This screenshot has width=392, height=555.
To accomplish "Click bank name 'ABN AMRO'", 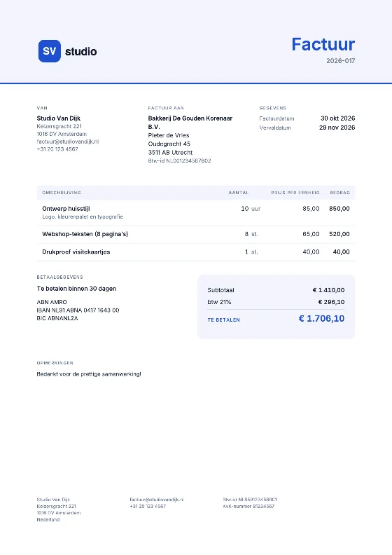I will 52,302.
